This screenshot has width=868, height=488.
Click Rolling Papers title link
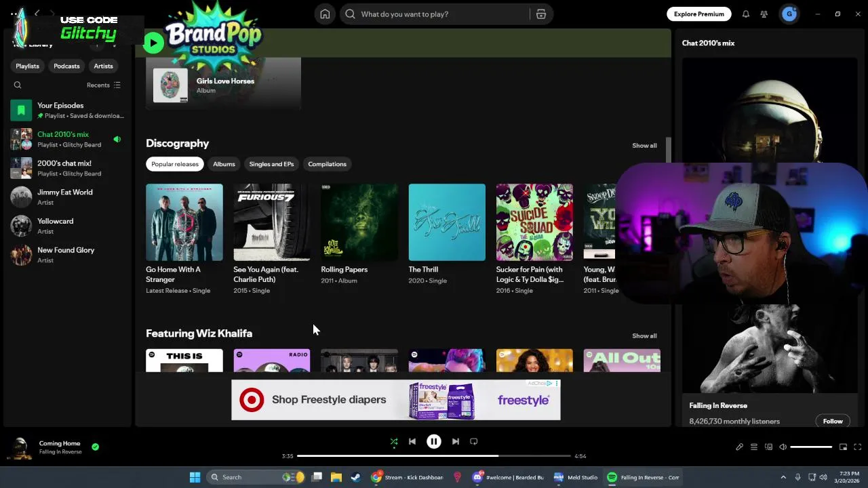pos(344,270)
